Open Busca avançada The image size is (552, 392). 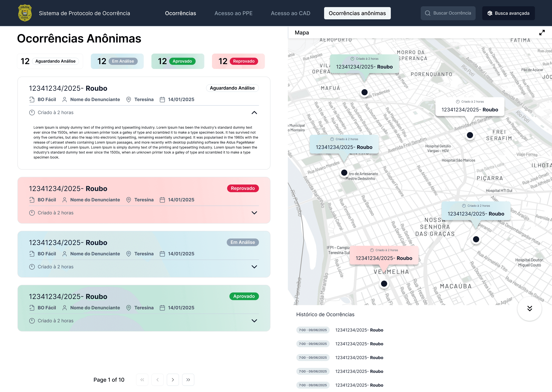point(508,13)
